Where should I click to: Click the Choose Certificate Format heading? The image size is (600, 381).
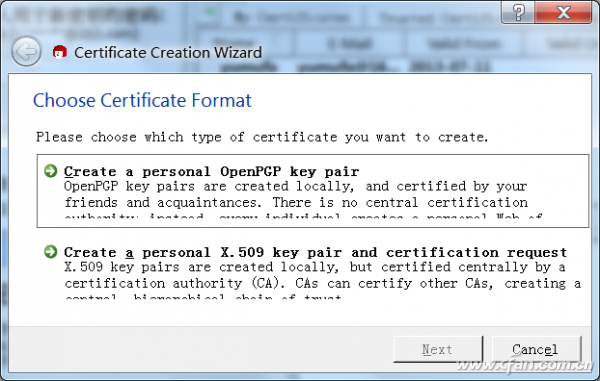pos(142,101)
